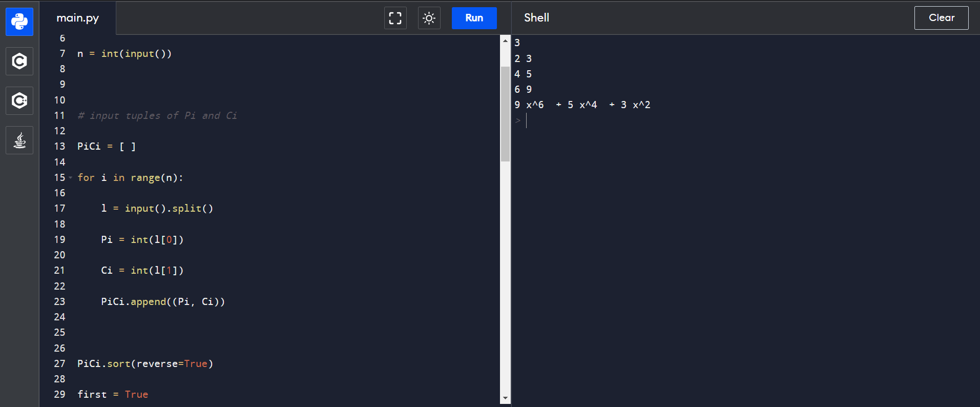Open the Java compiler icon

coord(19,140)
